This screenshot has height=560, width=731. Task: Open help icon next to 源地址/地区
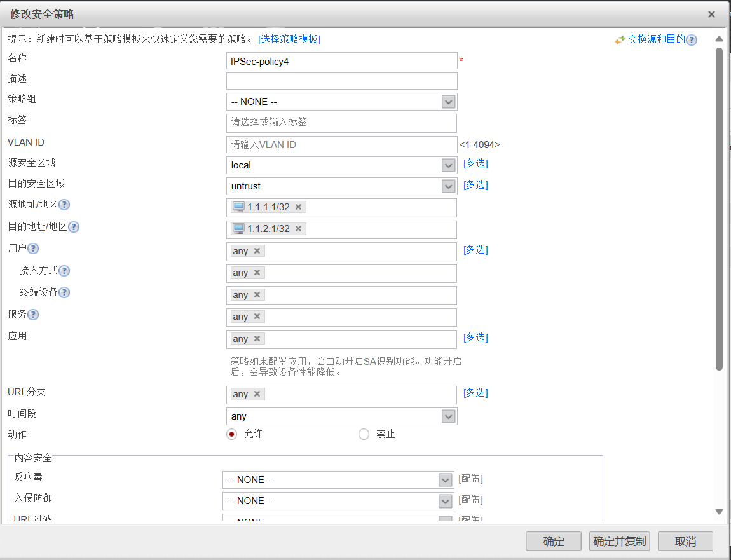coord(64,205)
